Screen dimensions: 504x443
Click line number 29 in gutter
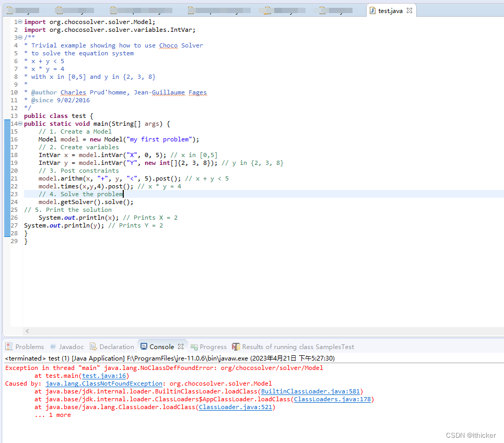(14, 241)
